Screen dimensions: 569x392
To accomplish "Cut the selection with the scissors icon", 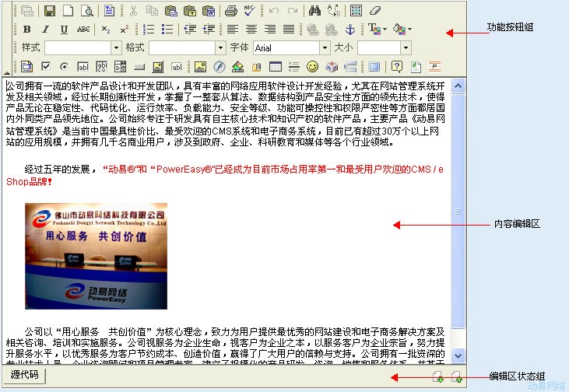I will click(x=134, y=11).
